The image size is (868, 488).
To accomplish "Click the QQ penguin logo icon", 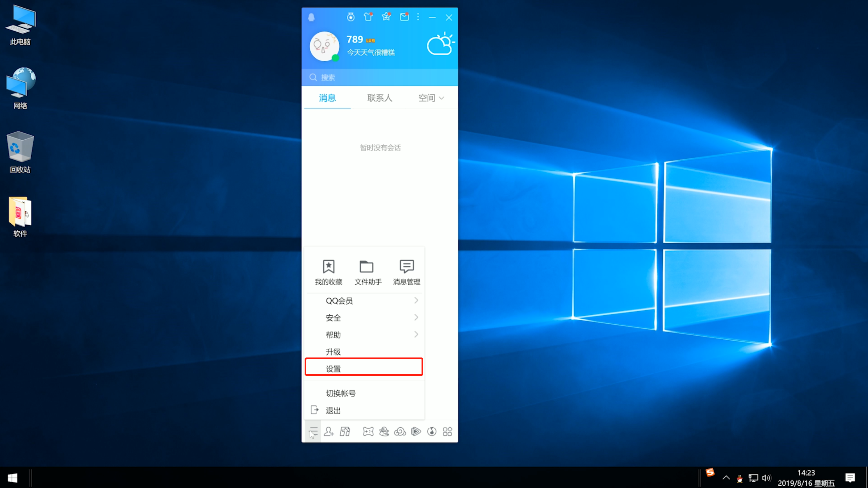I will (311, 17).
